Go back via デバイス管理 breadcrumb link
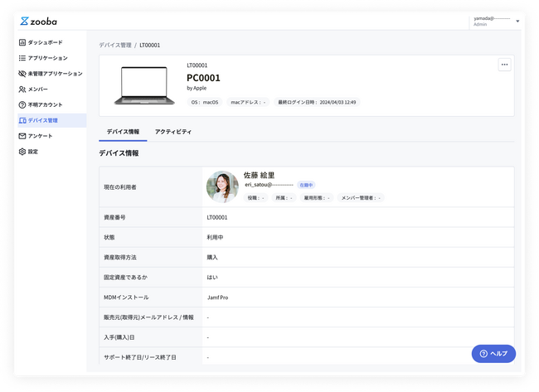 coord(114,45)
